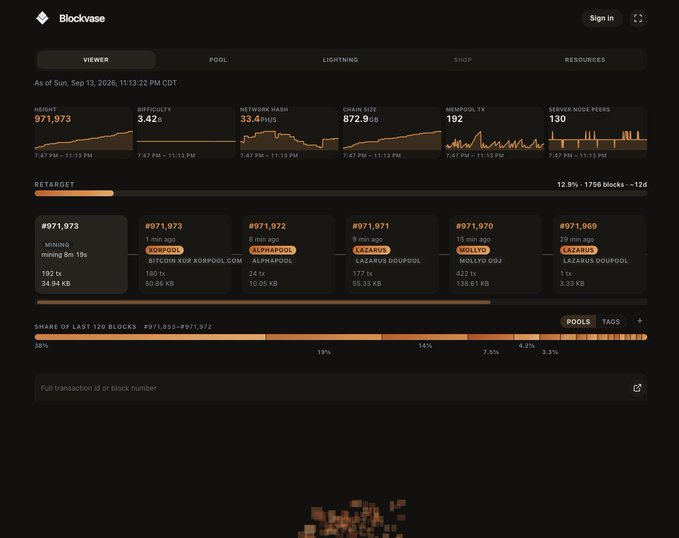Click the 'LAZARUS DOUPOOL' tag under #971,971
The image size is (679, 538).
click(388, 261)
